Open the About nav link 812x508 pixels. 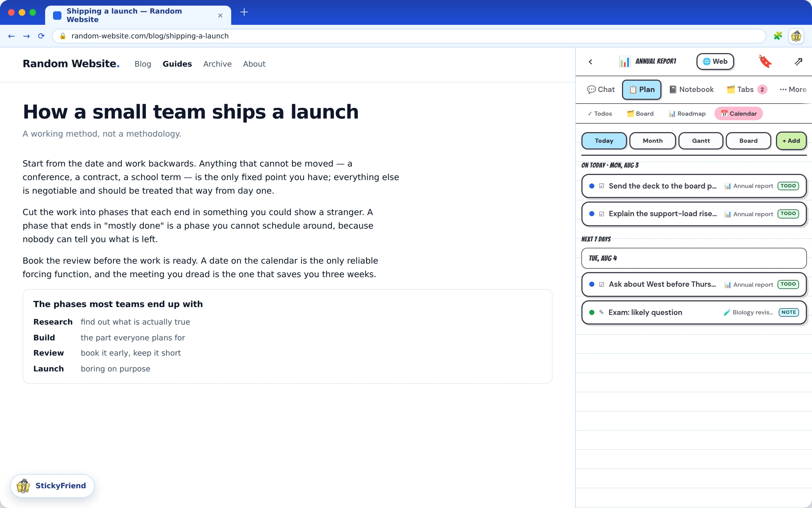tap(254, 64)
